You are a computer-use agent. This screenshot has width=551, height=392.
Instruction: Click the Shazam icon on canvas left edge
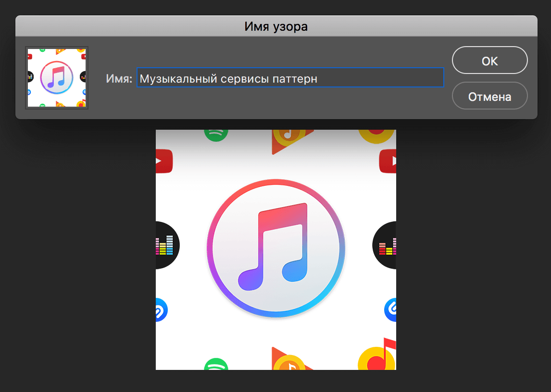(x=161, y=310)
